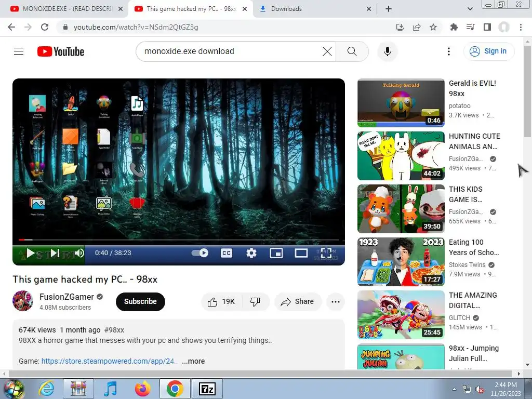532x399 pixels.
Task: Reload the current page
Action: (45, 27)
